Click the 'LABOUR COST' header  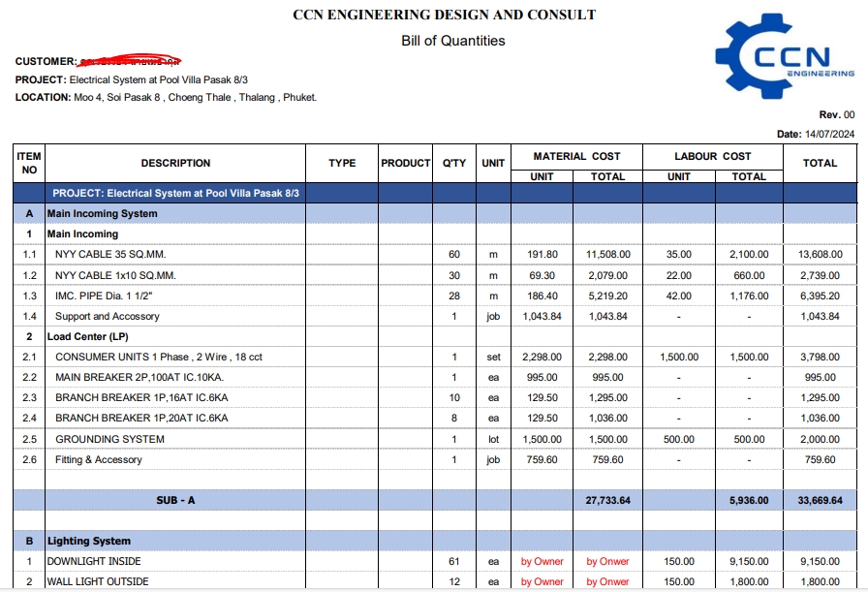point(712,157)
